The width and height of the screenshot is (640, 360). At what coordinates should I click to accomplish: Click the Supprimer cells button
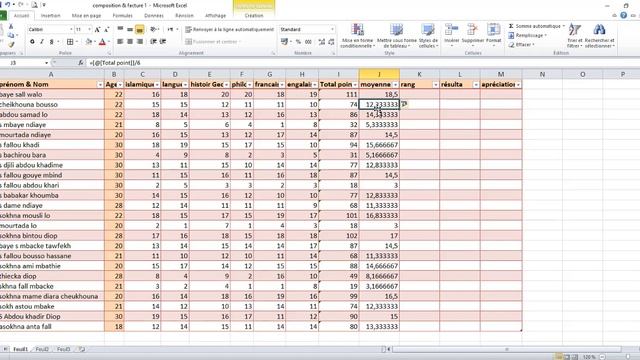(473, 35)
